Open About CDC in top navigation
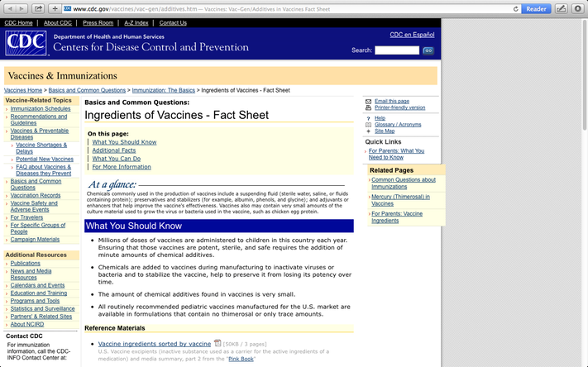The height and width of the screenshot is (367, 588). click(x=58, y=23)
